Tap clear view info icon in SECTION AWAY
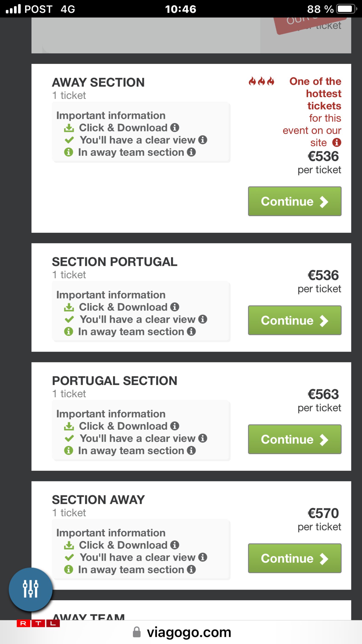 click(203, 557)
